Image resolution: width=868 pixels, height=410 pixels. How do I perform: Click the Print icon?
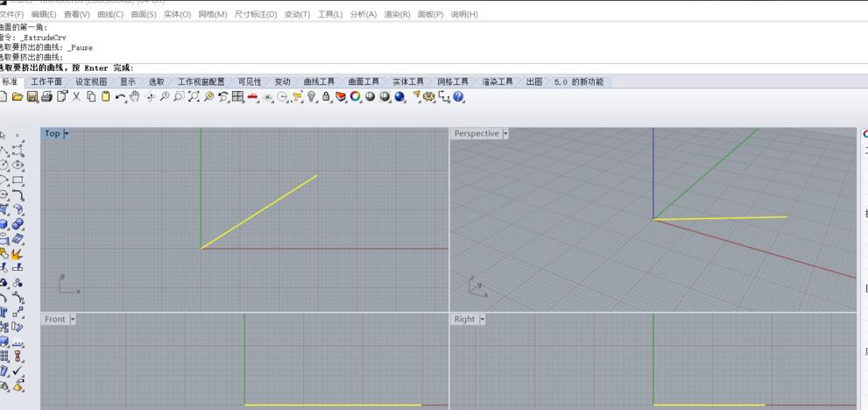click(46, 96)
